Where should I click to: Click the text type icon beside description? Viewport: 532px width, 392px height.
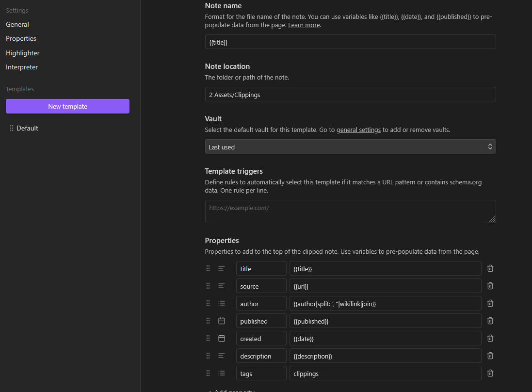click(222, 355)
